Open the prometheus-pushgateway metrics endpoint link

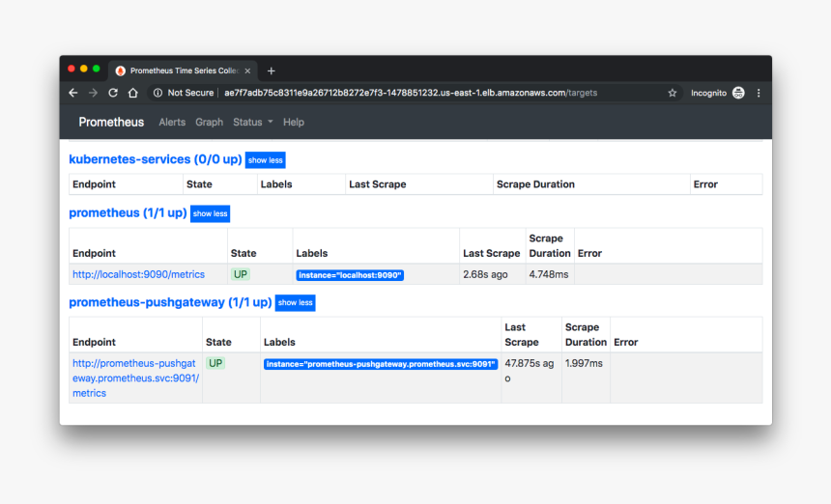pyautogui.click(x=135, y=378)
